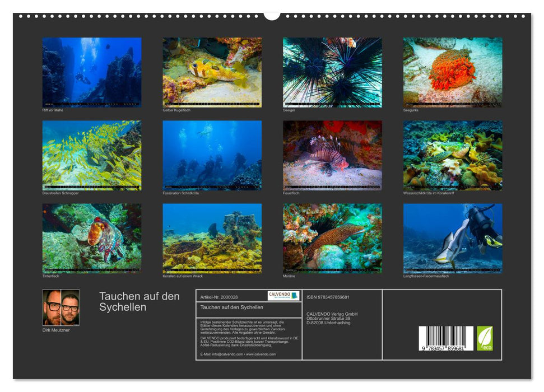
Task: Click the calendar hanging hole at top
Action: pos(272,15)
